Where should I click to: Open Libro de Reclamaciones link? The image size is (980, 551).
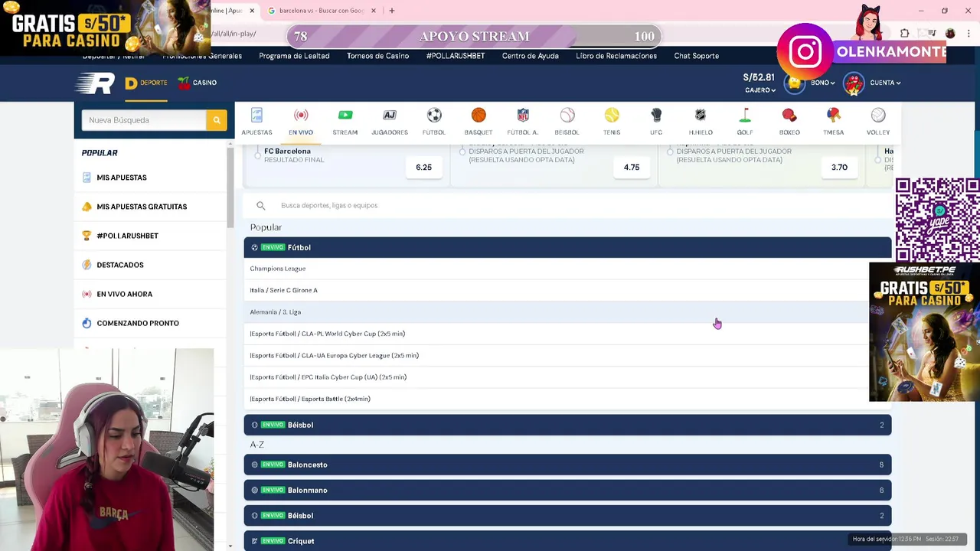[x=616, y=56]
